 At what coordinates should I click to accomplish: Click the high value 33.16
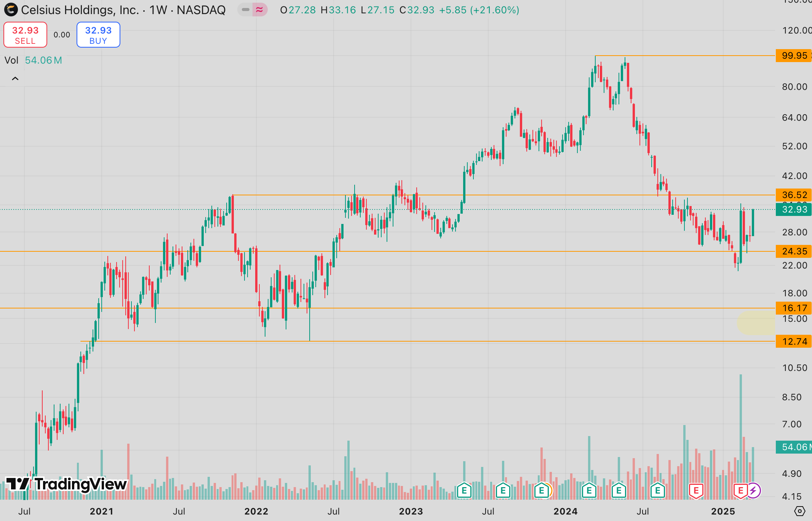click(x=342, y=10)
